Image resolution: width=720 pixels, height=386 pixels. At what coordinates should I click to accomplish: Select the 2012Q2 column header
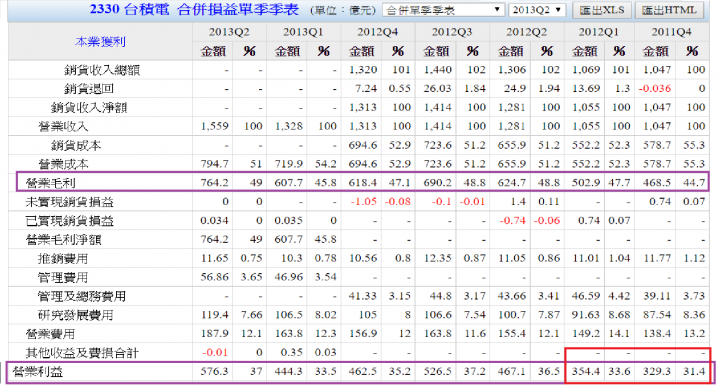tap(526, 32)
